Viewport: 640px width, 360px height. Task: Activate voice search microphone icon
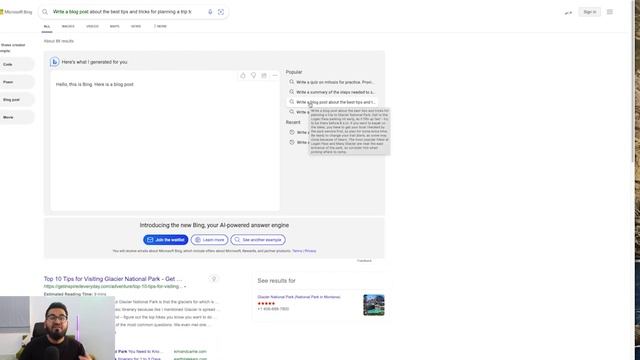click(x=210, y=12)
